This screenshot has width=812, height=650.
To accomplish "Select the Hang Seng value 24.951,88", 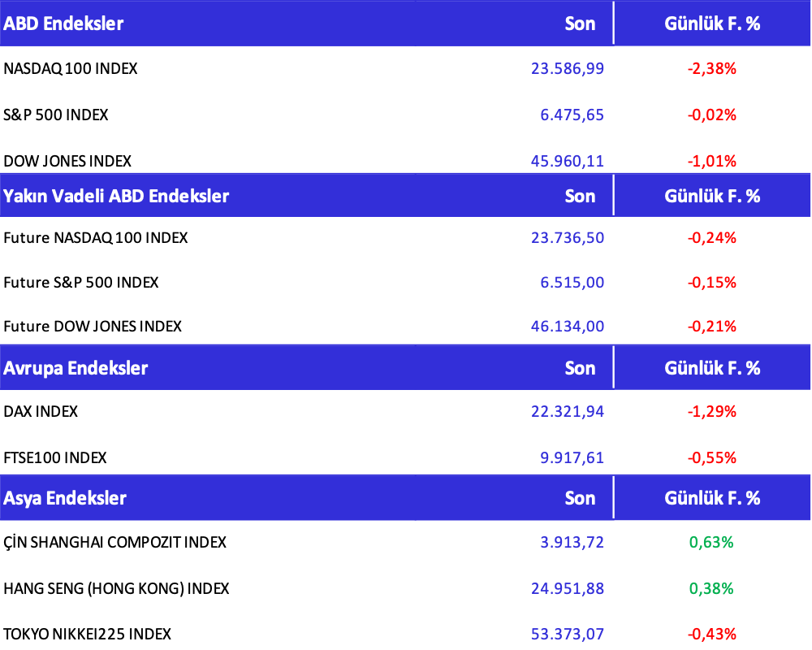I will click(x=567, y=588).
